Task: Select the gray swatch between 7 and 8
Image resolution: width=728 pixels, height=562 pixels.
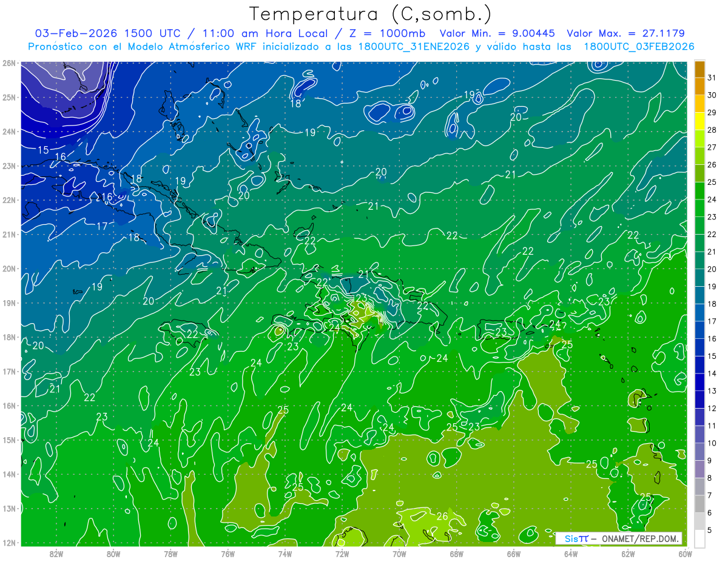Action: [699, 486]
